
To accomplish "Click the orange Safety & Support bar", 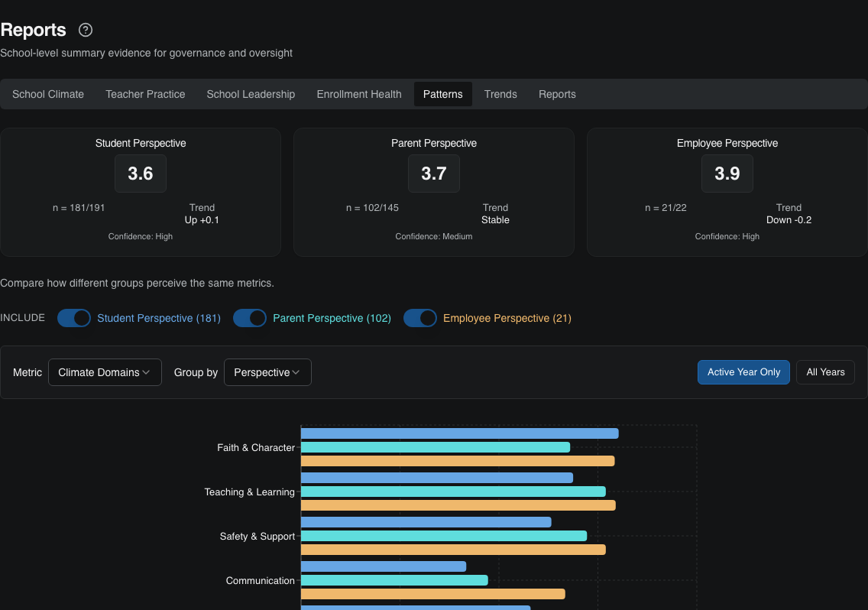I will pos(453,550).
